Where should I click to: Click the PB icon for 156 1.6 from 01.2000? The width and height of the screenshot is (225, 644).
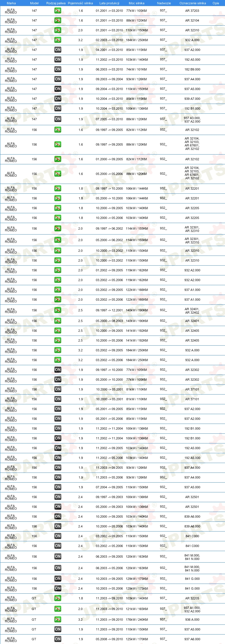(58, 159)
